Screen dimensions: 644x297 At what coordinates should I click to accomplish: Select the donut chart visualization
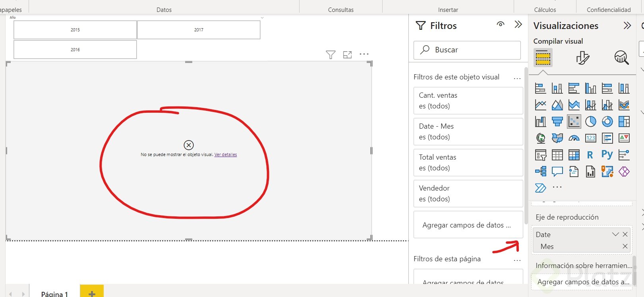(607, 121)
